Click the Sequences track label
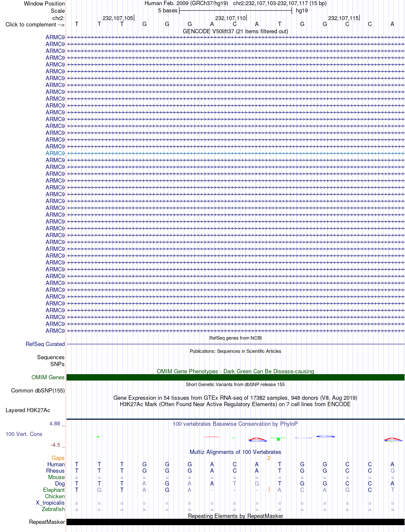The height and width of the screenshot is (532, 405). click(x=51, y=358)
